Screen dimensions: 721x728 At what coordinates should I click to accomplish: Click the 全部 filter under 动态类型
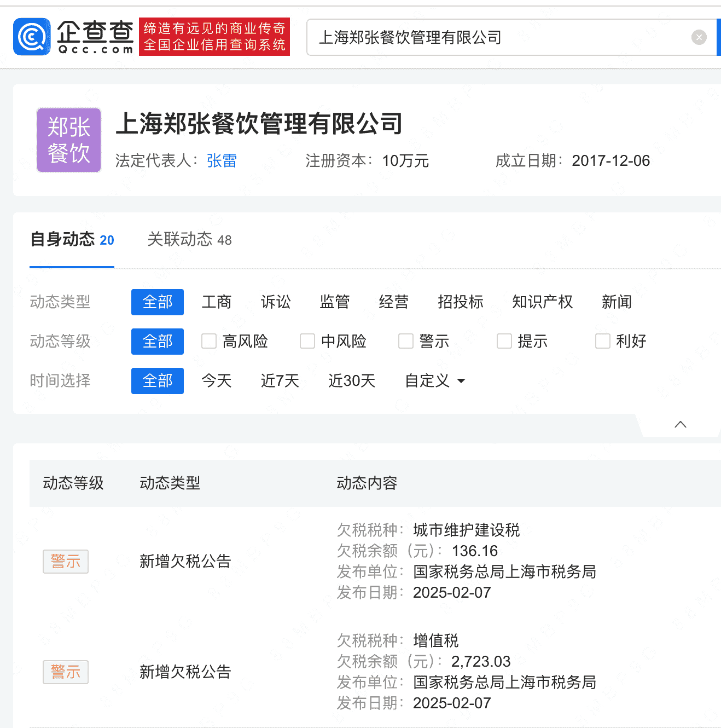pos(157,302)
